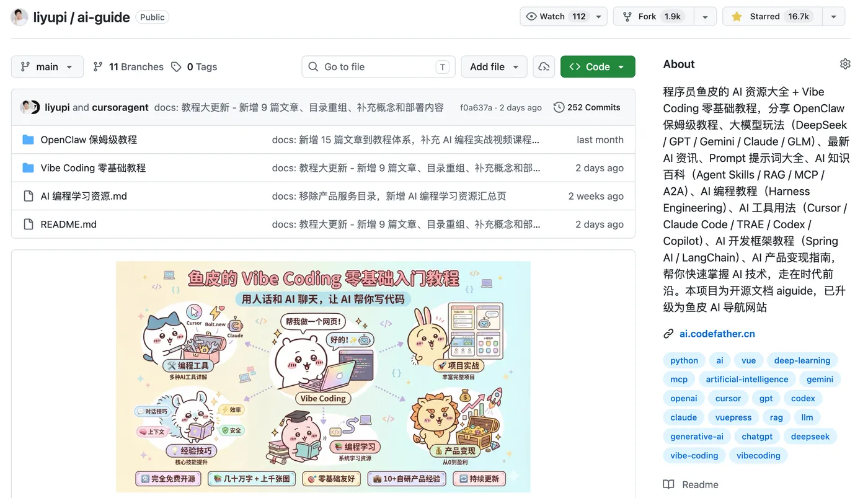The image size is (868, 498).
Task: Select the artificial-intelligence topic tag
Action: click(747, 380)
